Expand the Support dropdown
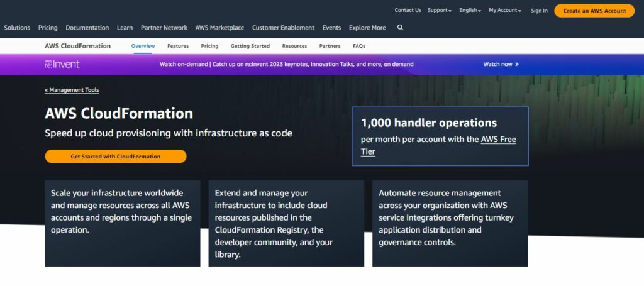The width and height of the screenshot is (644, 286). click(x=440, y=10)
